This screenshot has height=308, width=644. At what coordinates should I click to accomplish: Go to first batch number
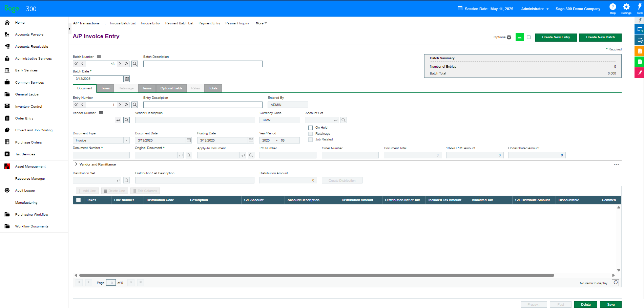click(x=76, y=64)
